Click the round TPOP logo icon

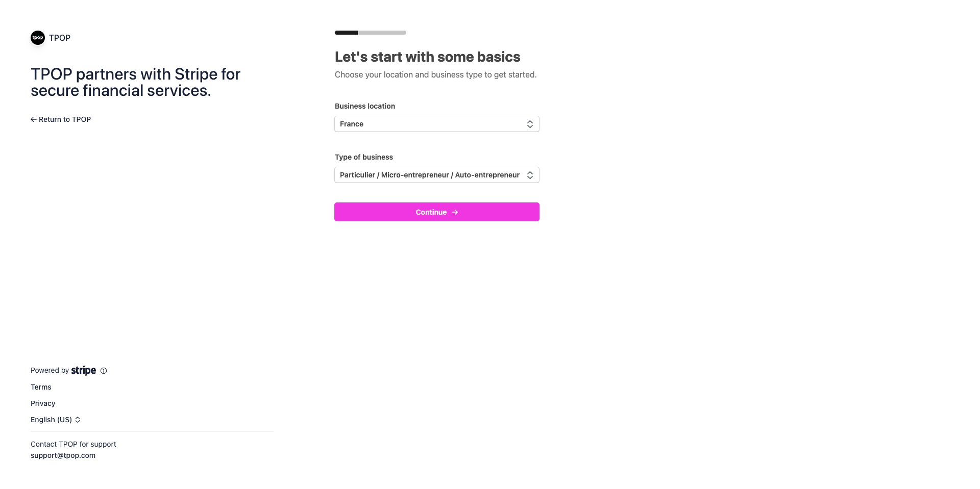pyautogui.click(x=38, y=38)
